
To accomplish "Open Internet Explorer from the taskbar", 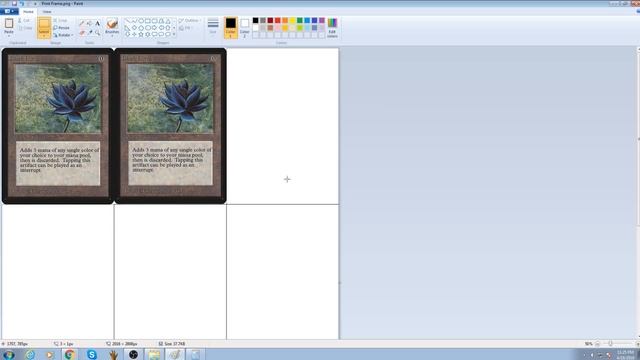I will pyautogui.click(x=30, y=354).
